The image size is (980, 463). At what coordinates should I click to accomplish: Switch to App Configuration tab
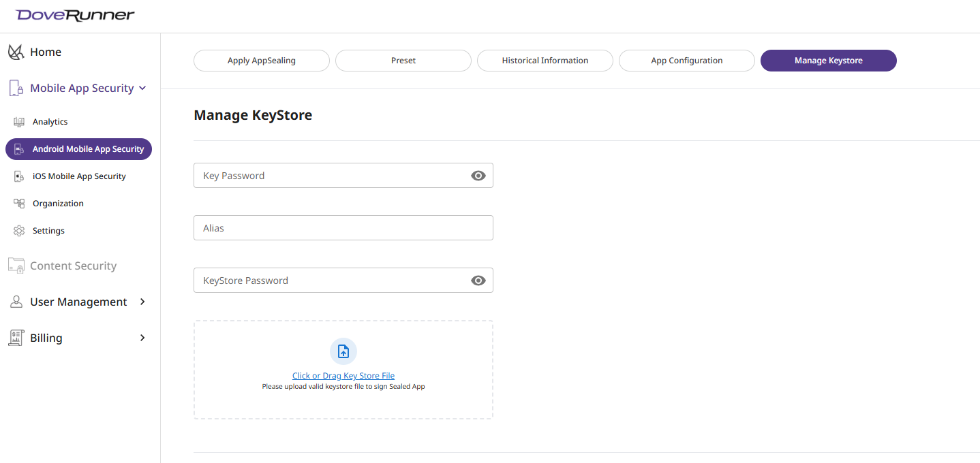click(687, 61)
